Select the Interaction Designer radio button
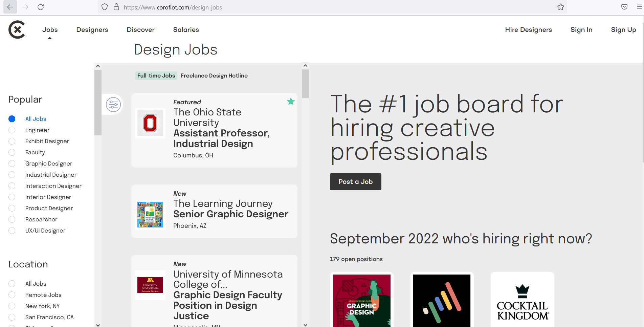 point(12,186)
